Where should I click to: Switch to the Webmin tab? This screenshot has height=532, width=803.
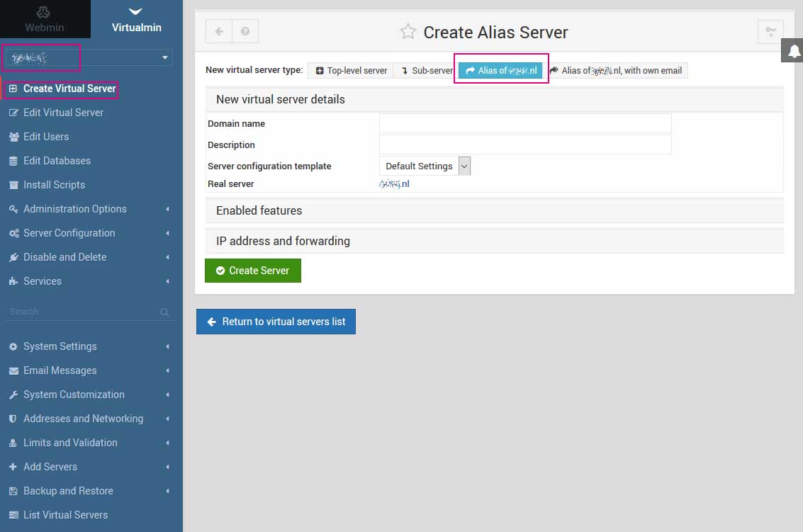click(x=45, y=19)
